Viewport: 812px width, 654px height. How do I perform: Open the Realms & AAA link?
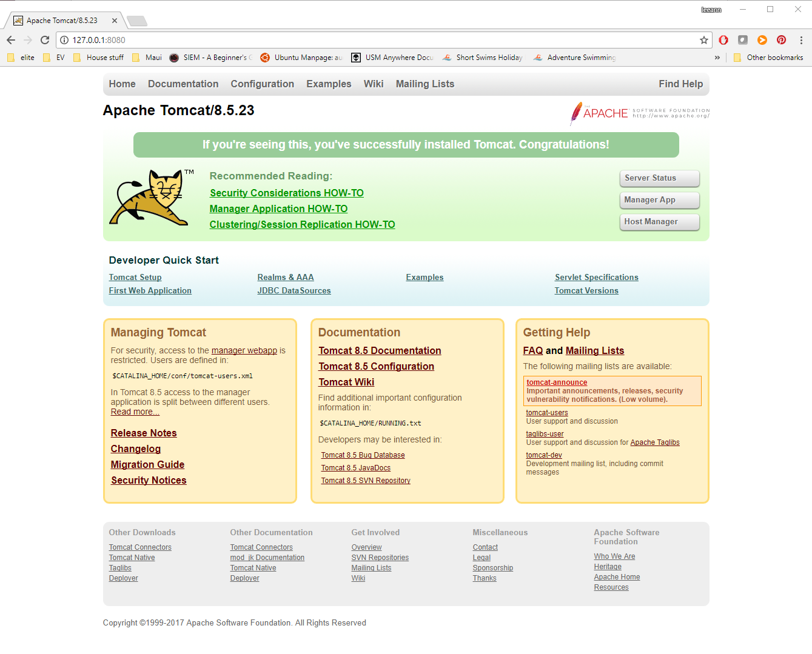pos(286,278)
